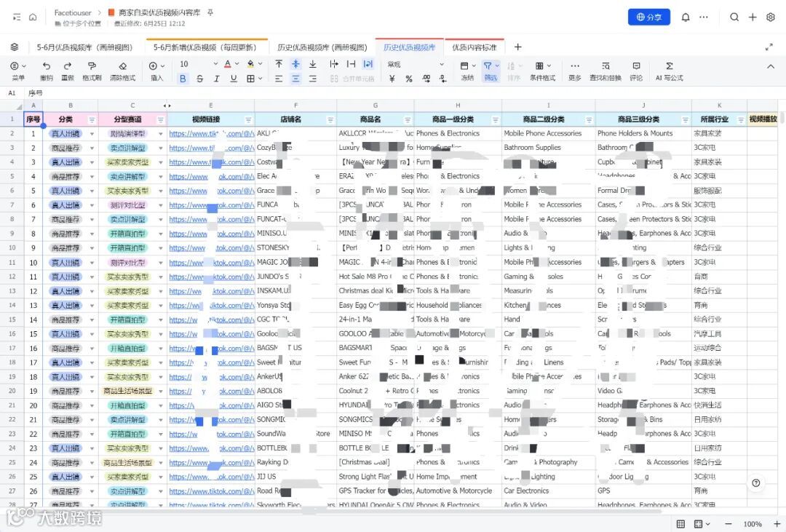This screenshot has width=786, height=532.
Task: Click the clear formatting (清除格式) eraser icon
Action: 122,65
